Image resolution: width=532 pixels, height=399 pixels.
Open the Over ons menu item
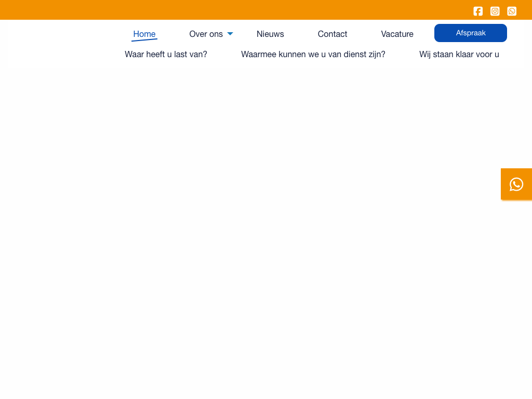[x=206, y=34]
